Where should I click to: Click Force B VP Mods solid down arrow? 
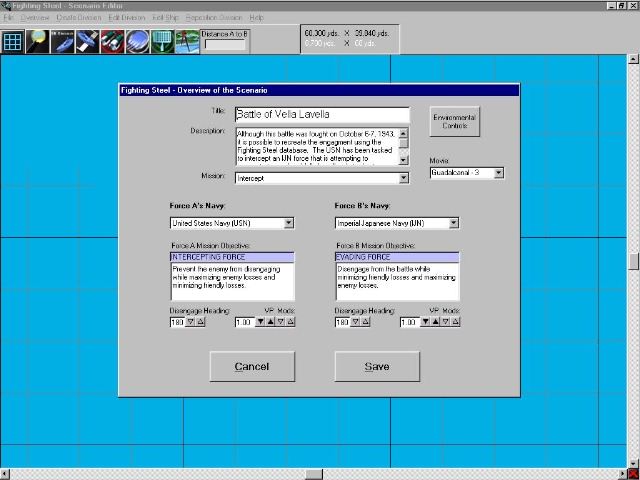tap(425, 322)
